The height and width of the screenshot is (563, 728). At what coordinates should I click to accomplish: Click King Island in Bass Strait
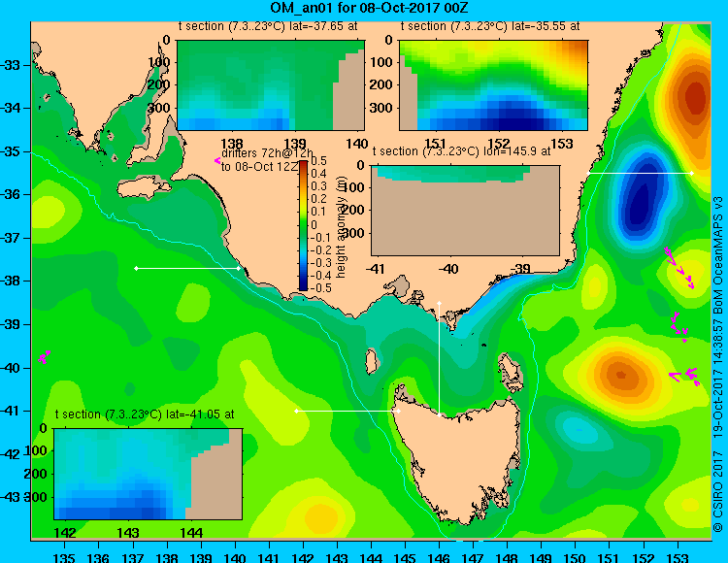pyautogui.click(x=371, y=362)
